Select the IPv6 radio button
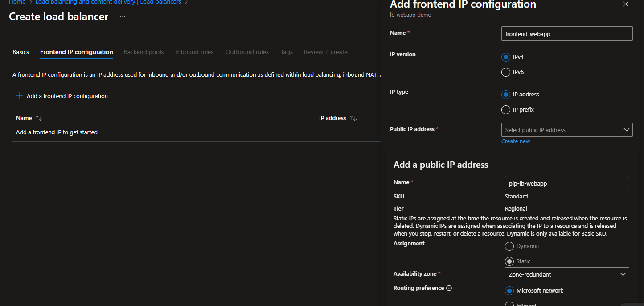The image size is (644, 306). pos(506,72)
